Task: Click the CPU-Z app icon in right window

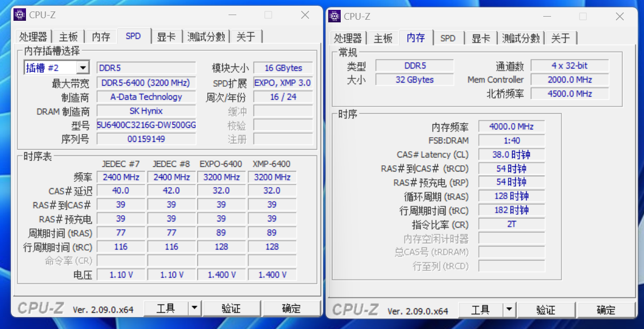Action: coord(334,16)
